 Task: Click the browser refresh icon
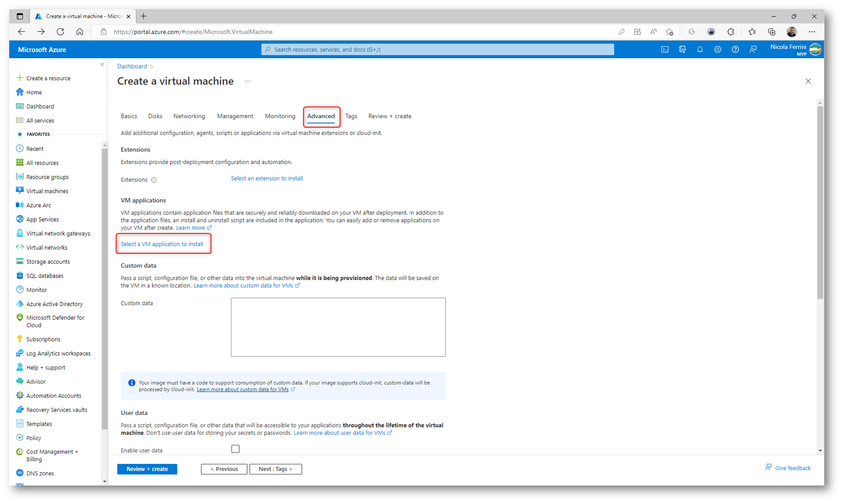tap(60, 32)
